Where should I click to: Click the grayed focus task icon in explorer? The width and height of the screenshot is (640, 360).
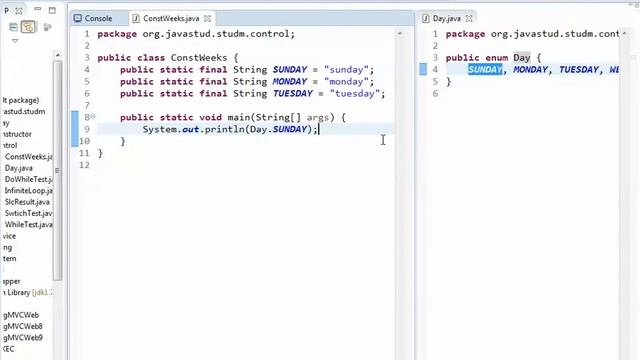tap(47, 27)
